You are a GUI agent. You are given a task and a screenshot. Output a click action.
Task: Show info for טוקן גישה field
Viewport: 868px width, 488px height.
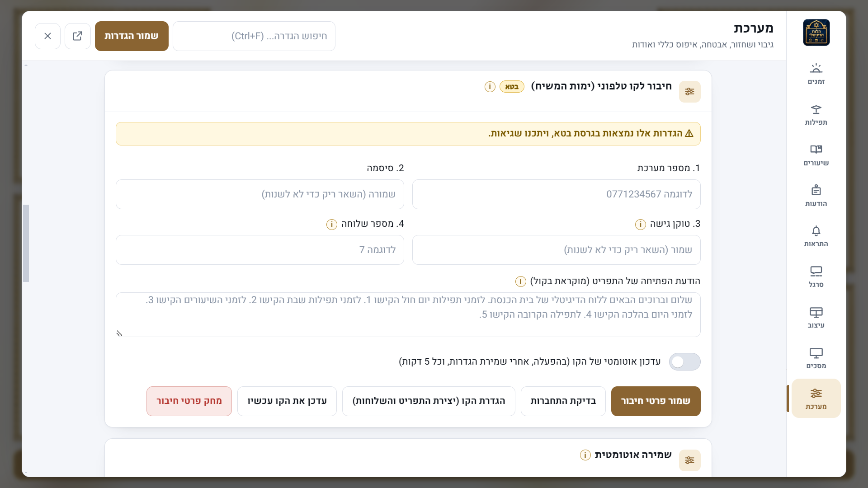click(x=640, y=224)
